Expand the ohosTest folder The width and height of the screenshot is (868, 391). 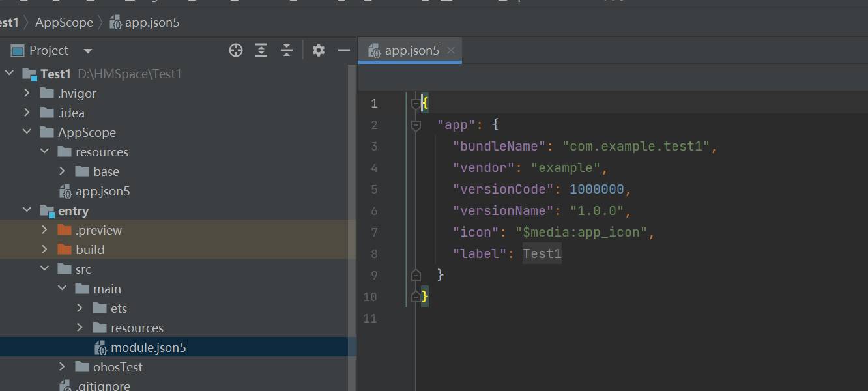(62, 367)
